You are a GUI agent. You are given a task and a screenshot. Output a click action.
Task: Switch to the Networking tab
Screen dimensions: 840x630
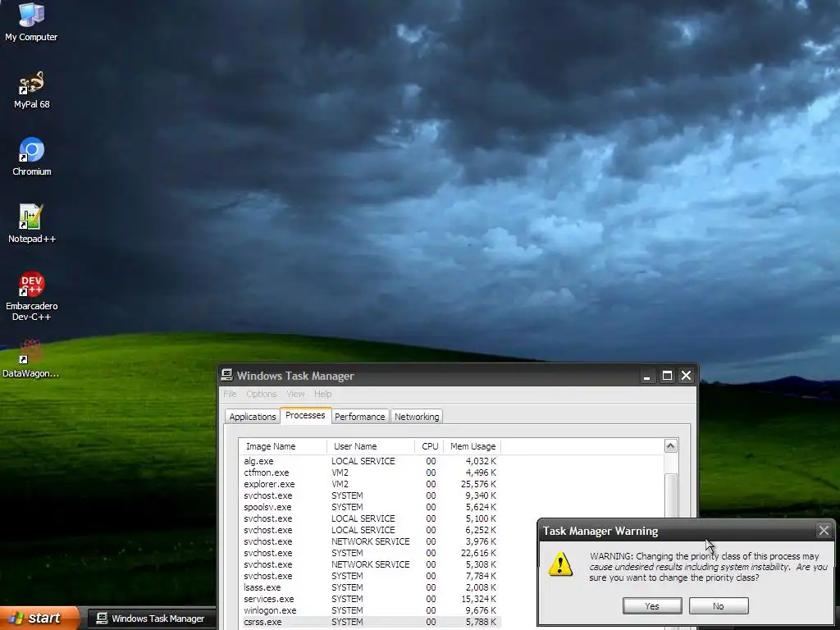(417, 417)
